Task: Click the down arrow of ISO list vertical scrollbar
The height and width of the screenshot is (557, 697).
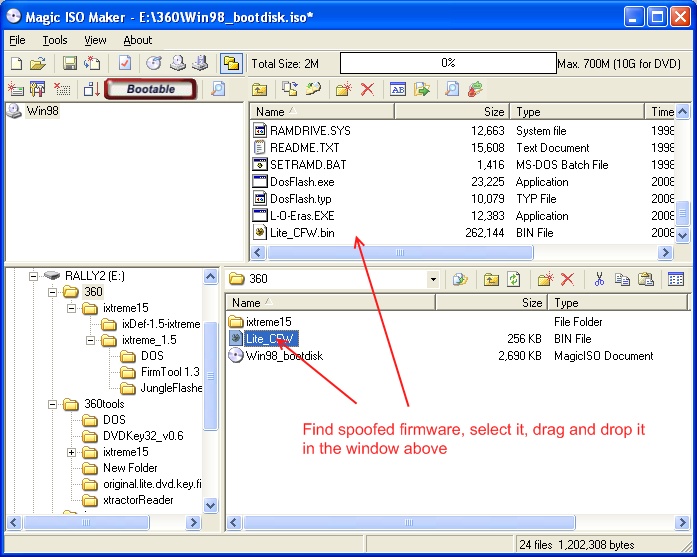Action: pos(682,236)
